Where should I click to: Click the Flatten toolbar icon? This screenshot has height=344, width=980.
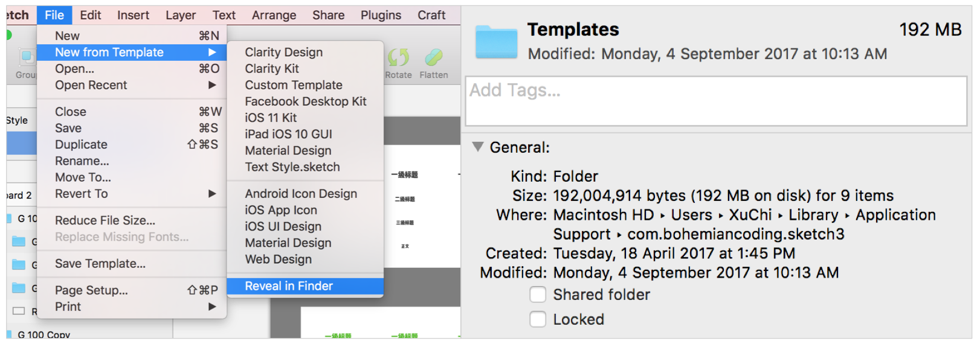point(433,58)
